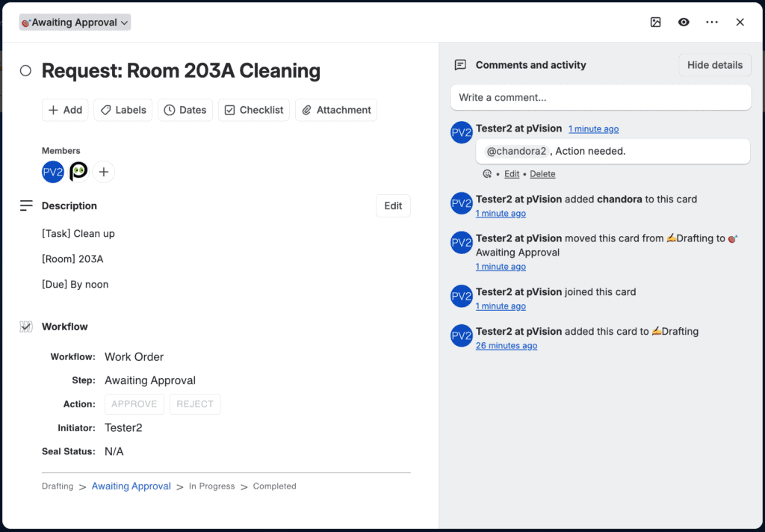Open the Awaiting Approval list dropdown

tap(75, 22)
